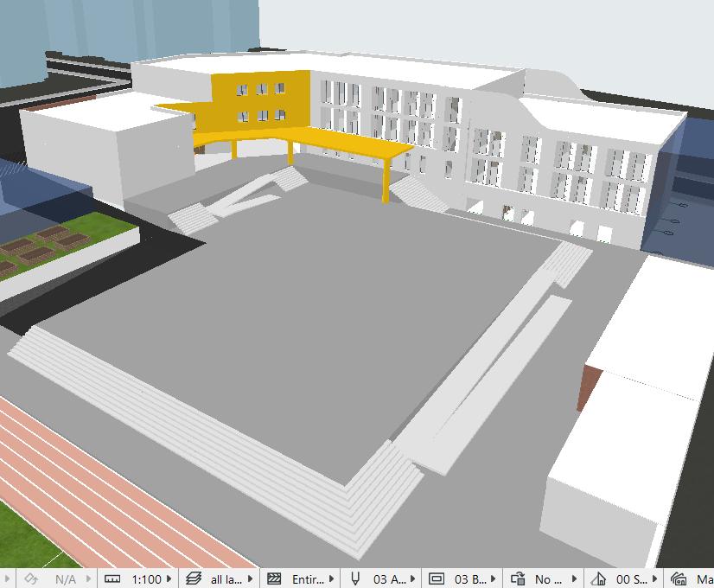Open the '03 A...' pen set arrow
714x588 pixels.
point(413,578)
